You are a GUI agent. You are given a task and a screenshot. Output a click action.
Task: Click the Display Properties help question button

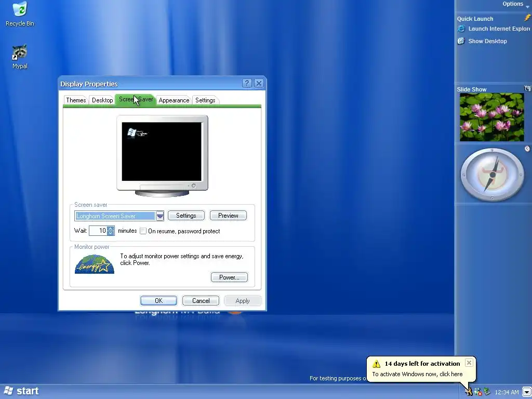pyautogui.click(x=247, y=84)
